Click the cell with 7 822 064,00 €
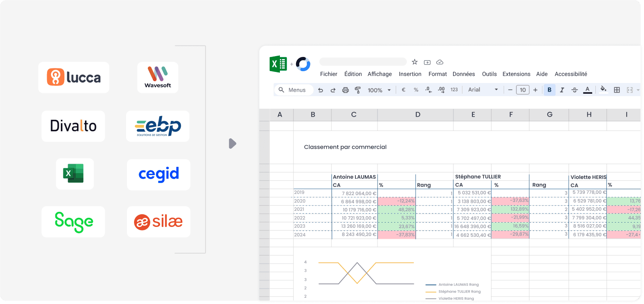644x304 pixels. coord(355,193)
